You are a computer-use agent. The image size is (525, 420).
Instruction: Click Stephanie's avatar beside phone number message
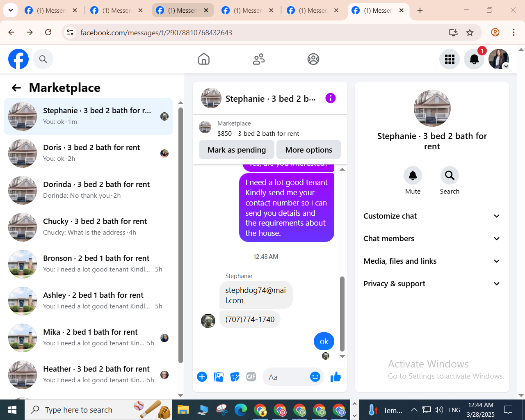208,321
